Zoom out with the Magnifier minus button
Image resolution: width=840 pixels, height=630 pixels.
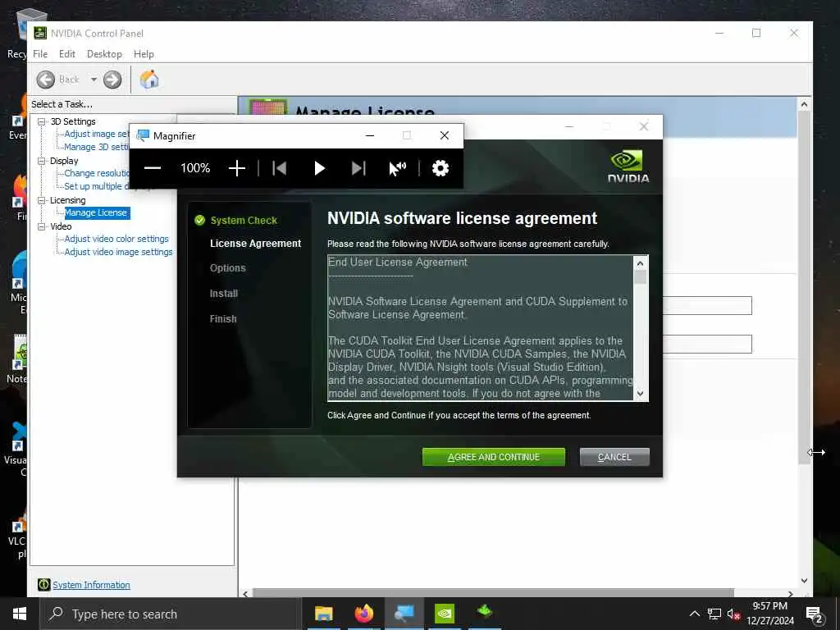pos(152,168)
